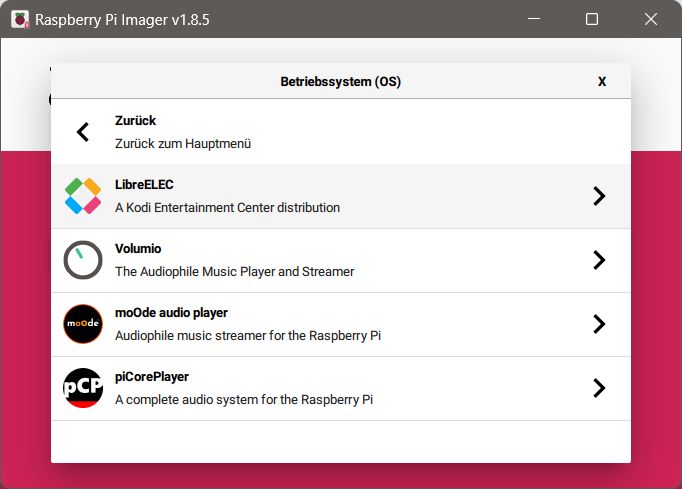Click 'Audiophile music streamer for the Raspberry Pi'
Screen dimensions: 682x489
pos(248,335)
